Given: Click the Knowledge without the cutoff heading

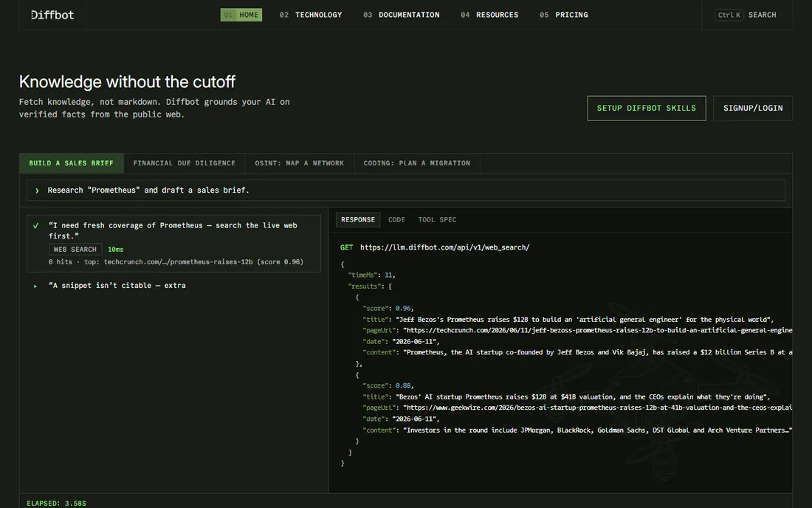Looking at the screenshot, I should 127,82.
